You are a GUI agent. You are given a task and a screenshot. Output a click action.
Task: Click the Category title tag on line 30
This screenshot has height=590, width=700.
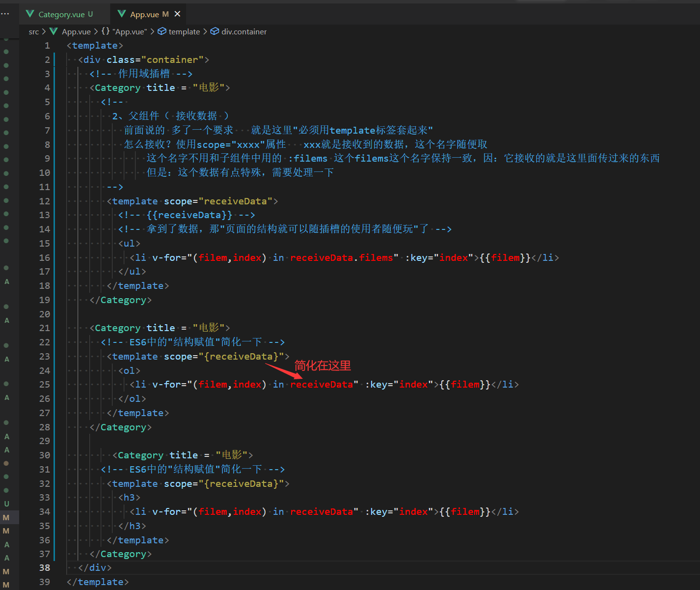pyautogui.click(x=183, y=455)
